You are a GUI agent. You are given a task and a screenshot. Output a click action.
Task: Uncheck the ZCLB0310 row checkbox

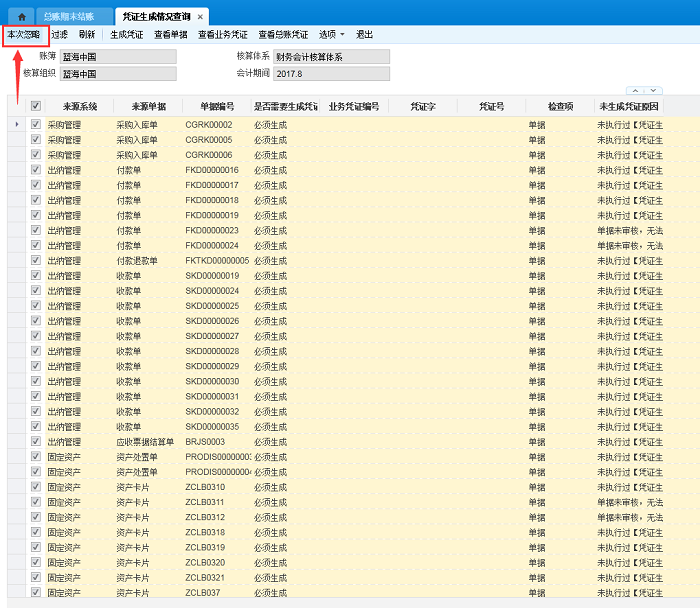point(36,487)
